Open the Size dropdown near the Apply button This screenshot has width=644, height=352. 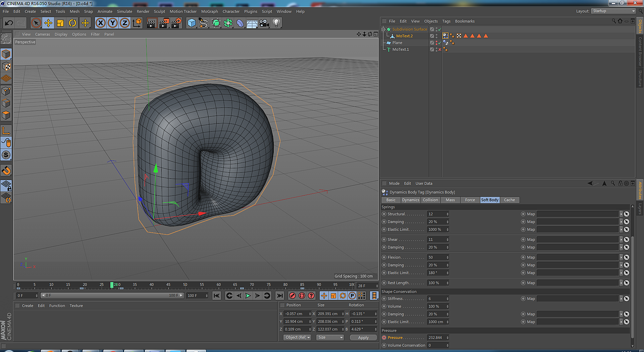(x=330, y=337)
